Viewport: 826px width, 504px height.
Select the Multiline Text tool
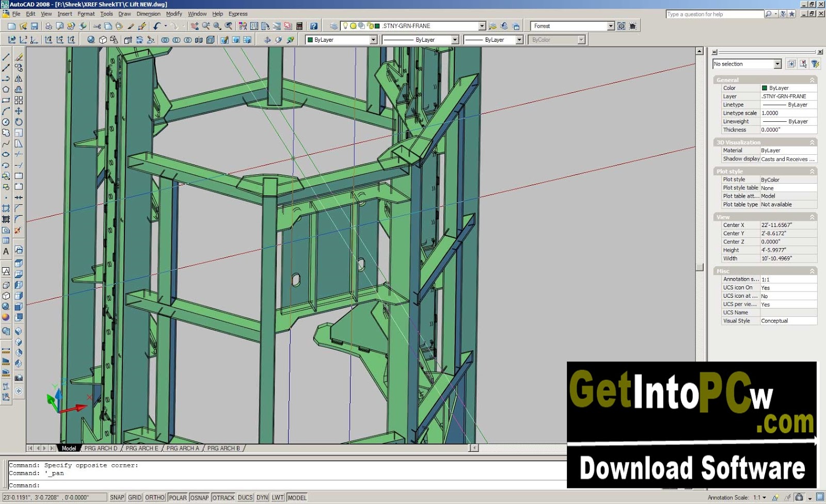(x=6, y=252)
